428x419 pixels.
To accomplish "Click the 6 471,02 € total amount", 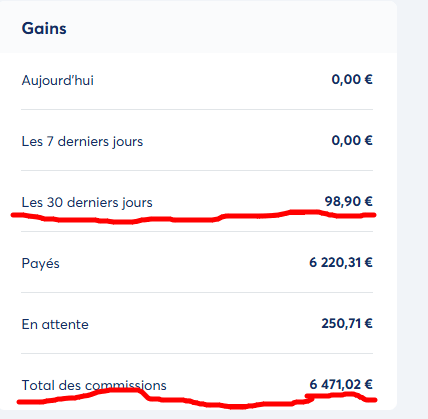I will (x=341, y=384).
